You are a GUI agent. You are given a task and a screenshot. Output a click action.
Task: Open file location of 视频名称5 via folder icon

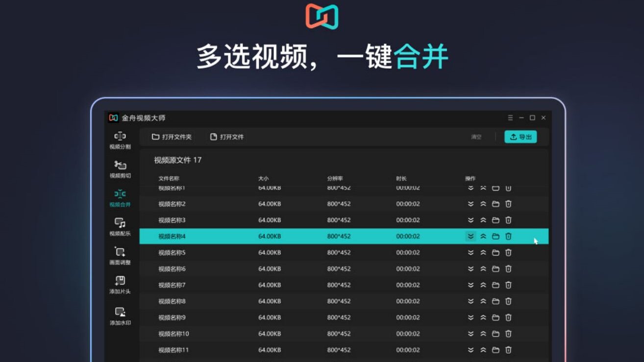click(495, 252)
